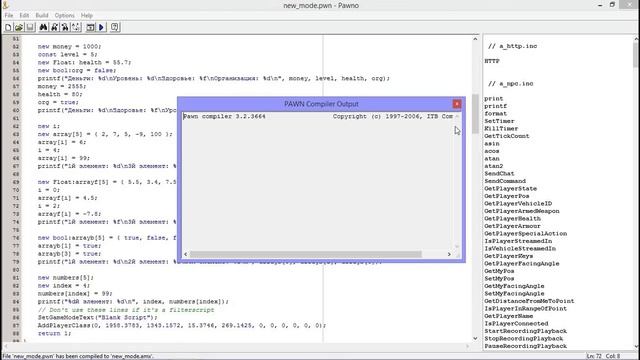Select 'IsPlayerInRangeOfPoint' in the function list

coord(526,308)
